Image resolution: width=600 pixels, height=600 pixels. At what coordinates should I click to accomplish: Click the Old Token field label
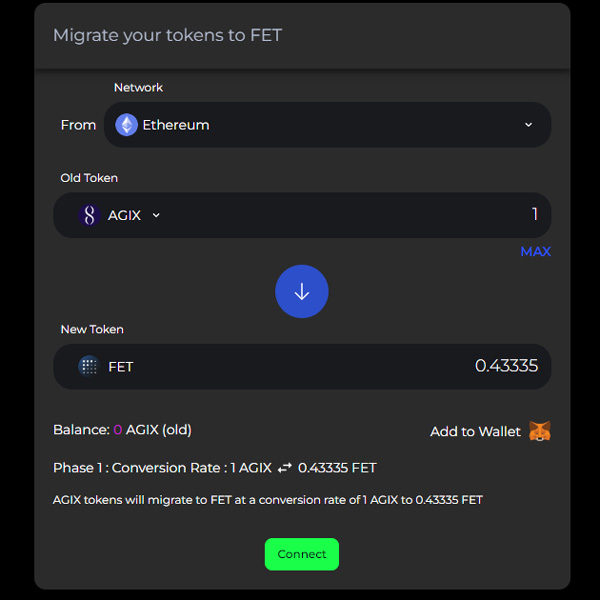click(x=89, y=178)
